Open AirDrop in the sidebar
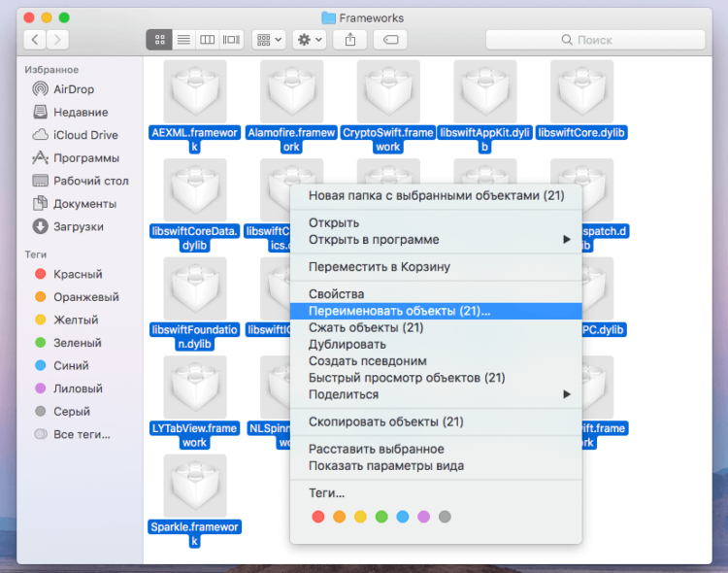728x573 pixels. [x=74, y=88]
